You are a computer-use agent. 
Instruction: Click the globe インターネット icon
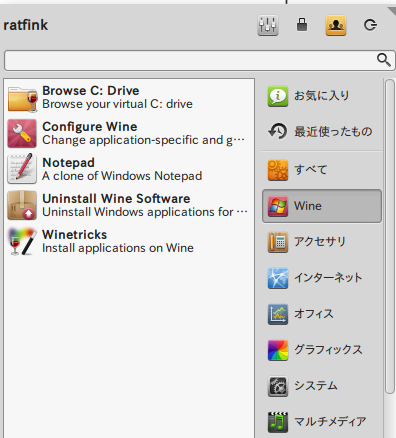[278, 278]
